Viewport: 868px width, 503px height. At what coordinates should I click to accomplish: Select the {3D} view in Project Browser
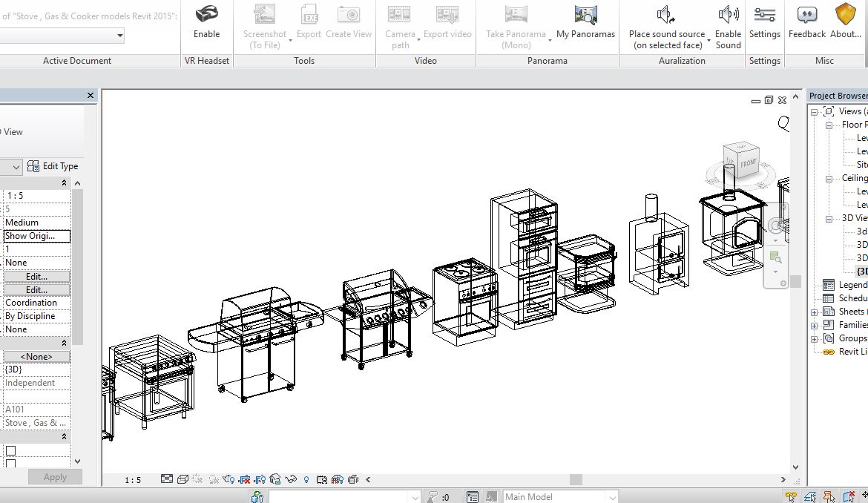pos(861,272)
